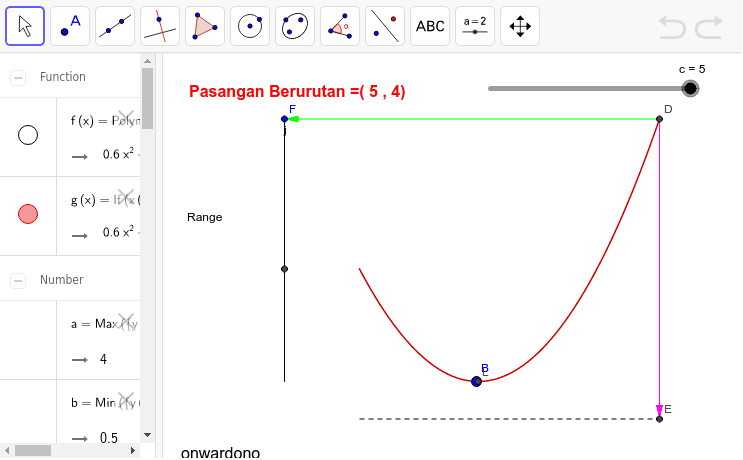
Task: Click the 'c = 5' slider label
Action: 692,69
